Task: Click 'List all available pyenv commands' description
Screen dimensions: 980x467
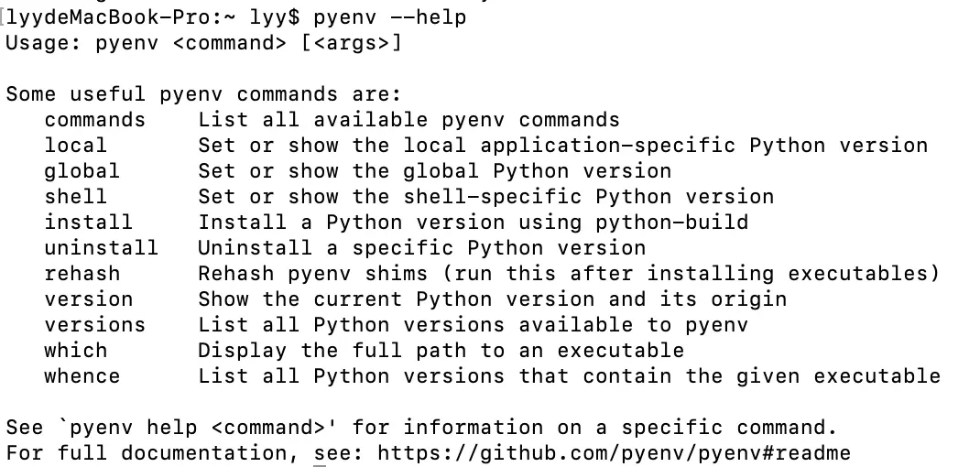Action: coord(408,119)
